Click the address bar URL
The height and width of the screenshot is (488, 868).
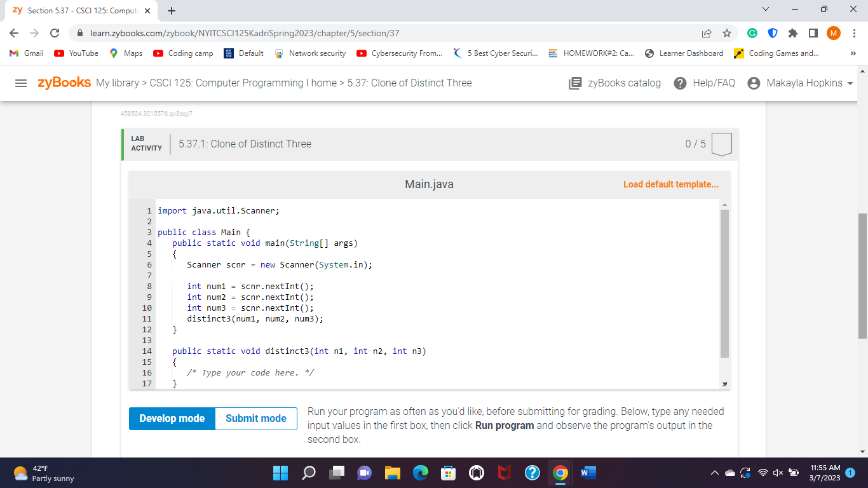tap(245, 33)
